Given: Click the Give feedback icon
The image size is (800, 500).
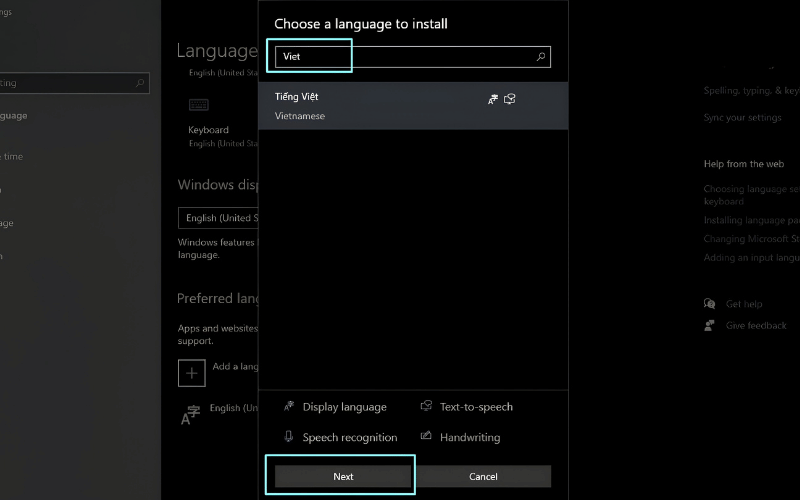Looking at the screenshot, I should (x=709, y=326).
